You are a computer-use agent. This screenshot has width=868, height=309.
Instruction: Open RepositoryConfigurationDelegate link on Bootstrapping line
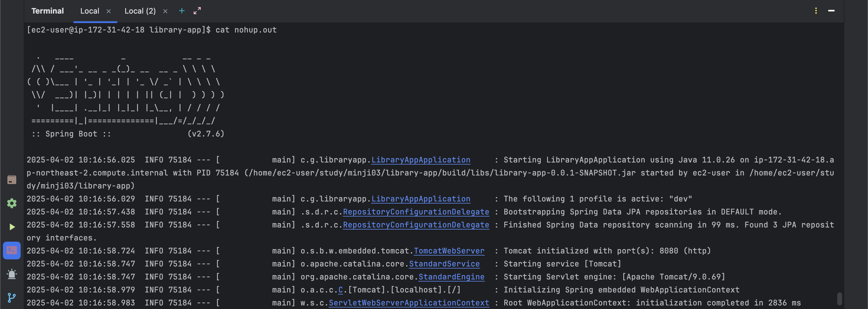pos(416,212)
